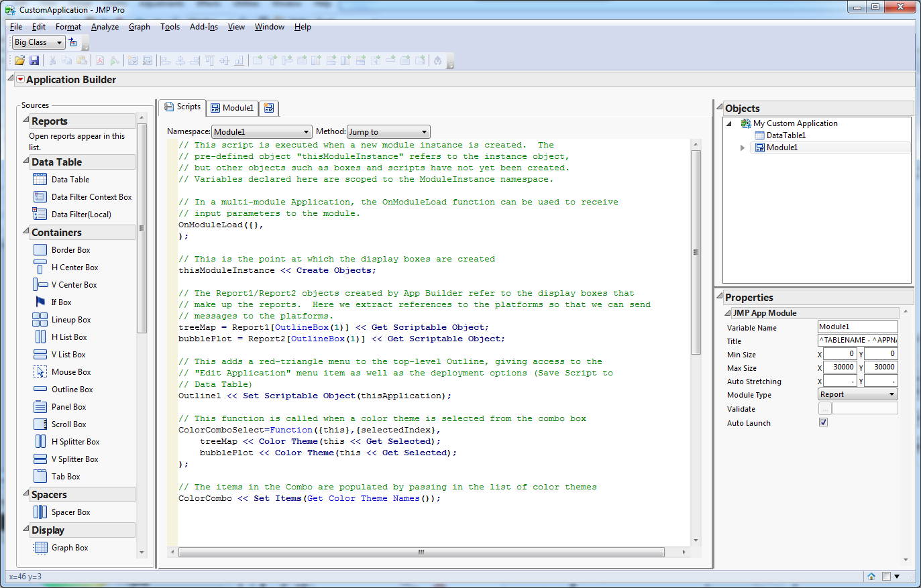921x588 pixels.
Task: Click the Open file folder icon
Action: point(19,60)
